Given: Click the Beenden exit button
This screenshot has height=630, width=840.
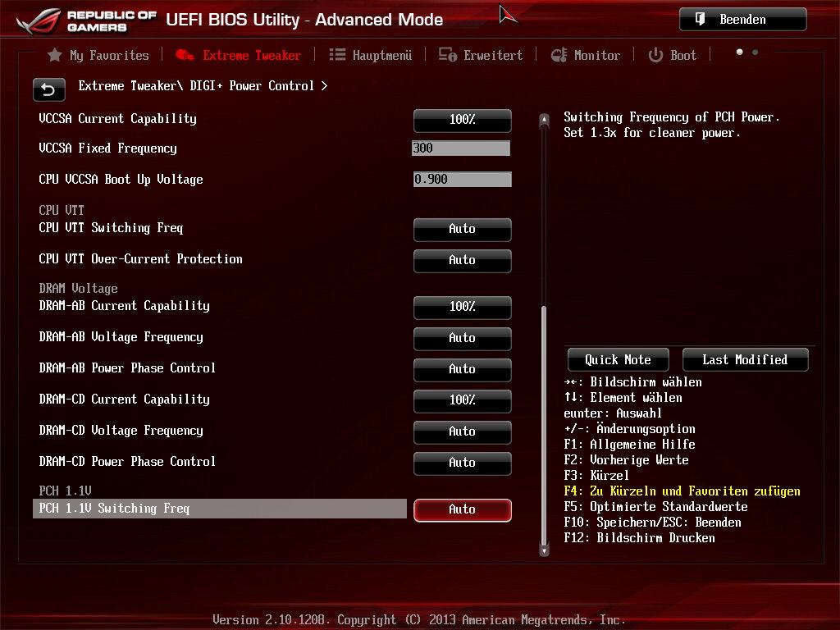Looking at the screenshot, I should (743, 20).
